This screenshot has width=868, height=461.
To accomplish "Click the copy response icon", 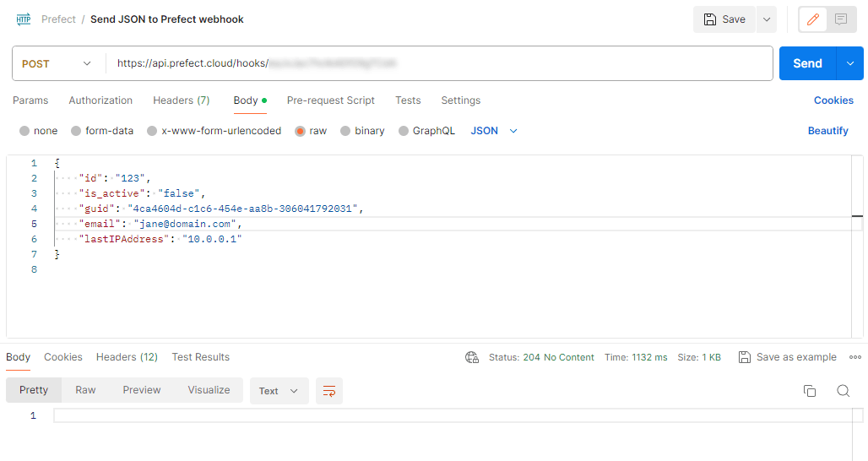I will coord(809,391).
